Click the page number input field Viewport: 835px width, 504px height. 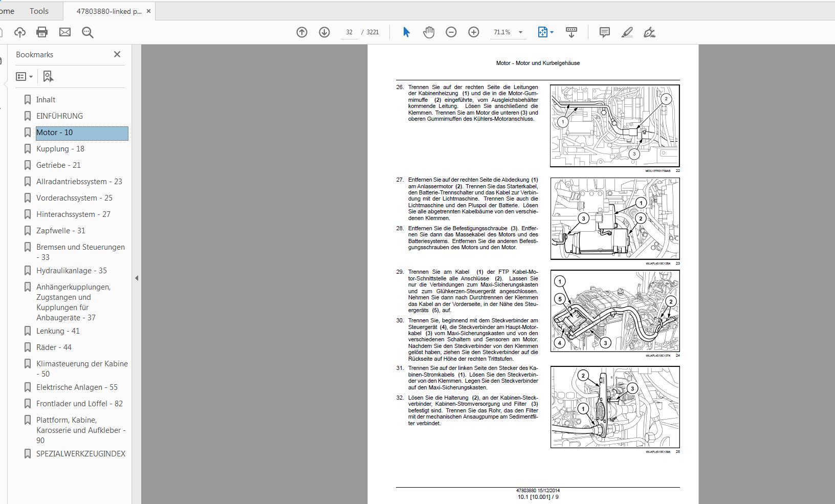pyautogui.click(x=349, y=32)
